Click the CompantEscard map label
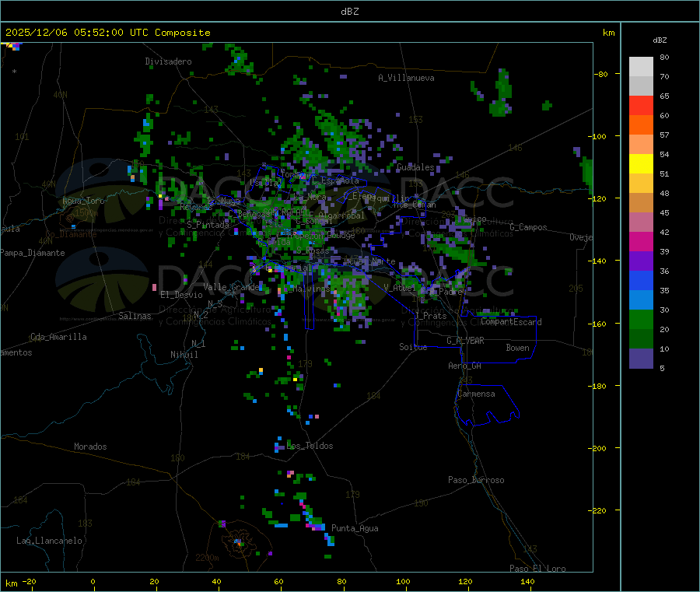The image size is (700, 592). click(x=511, y=322)
